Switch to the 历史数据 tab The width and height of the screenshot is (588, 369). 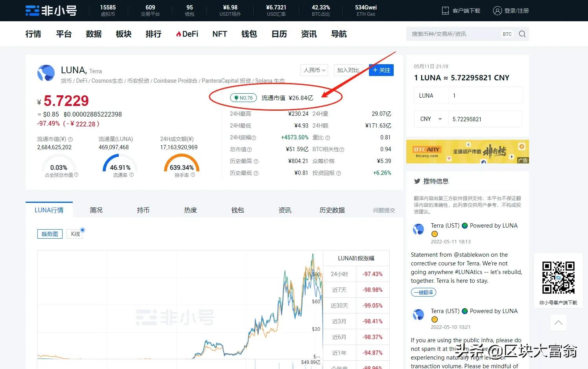pyautogui.click(x=332, y=210)
